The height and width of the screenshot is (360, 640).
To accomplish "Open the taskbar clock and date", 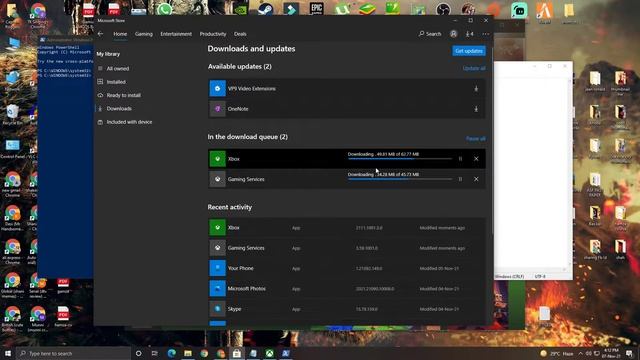I will pyautogui.click(x=611, y=353).
